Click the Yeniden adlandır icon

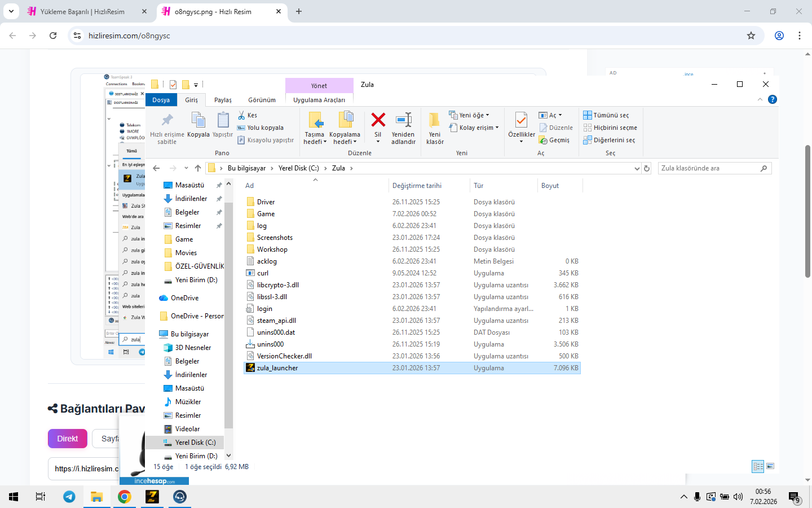[x=404, y=120]
